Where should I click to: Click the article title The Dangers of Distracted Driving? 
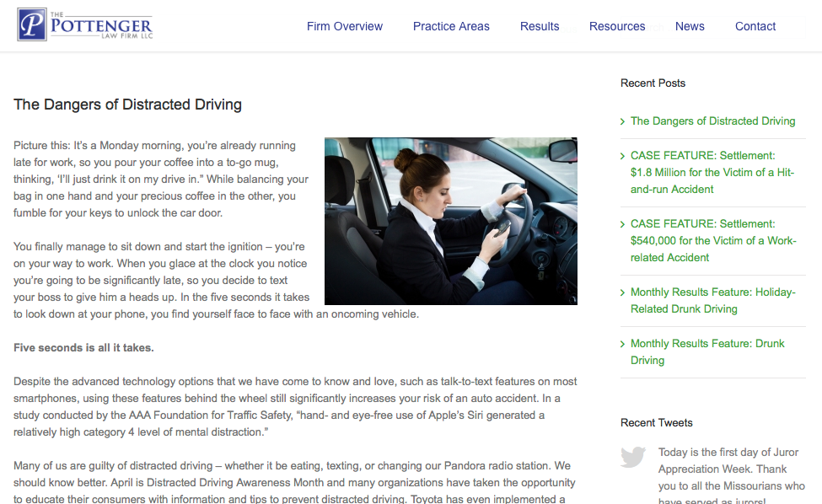pos(127,105)
